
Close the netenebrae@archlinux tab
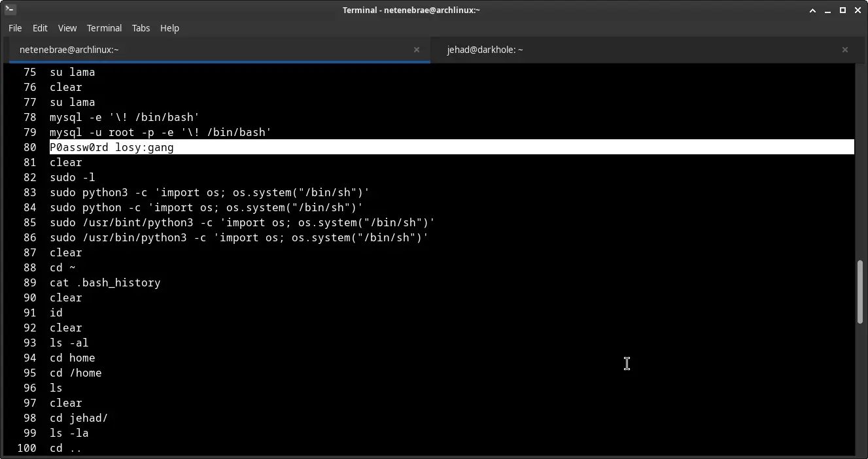417,50
